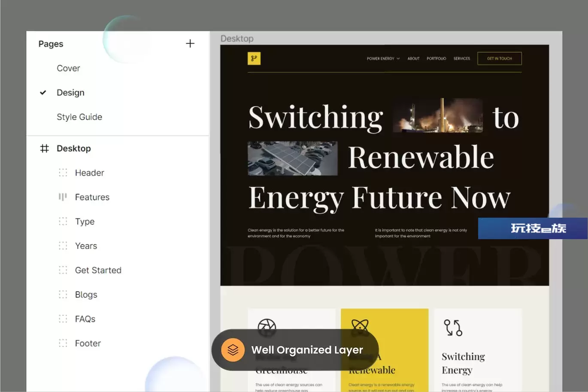Screen dimensions: 588x392
Task: Click the Get In Touch button
Action: [500, 58]
